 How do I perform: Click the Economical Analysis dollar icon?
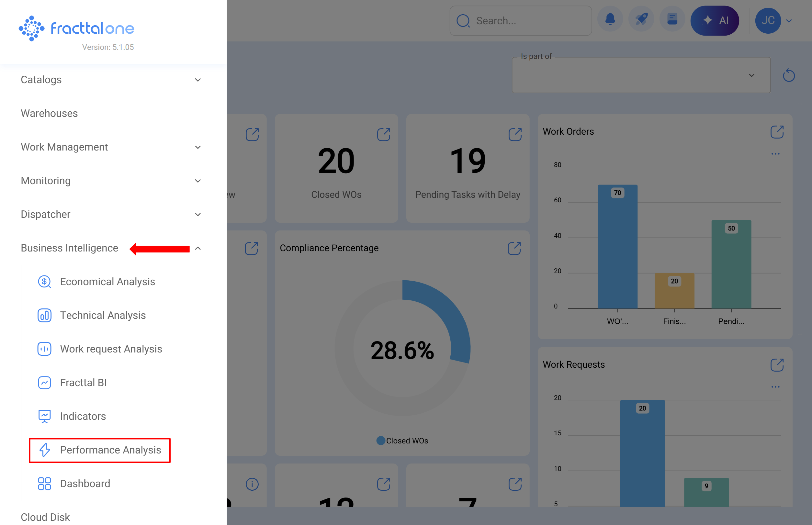(44, 282)
